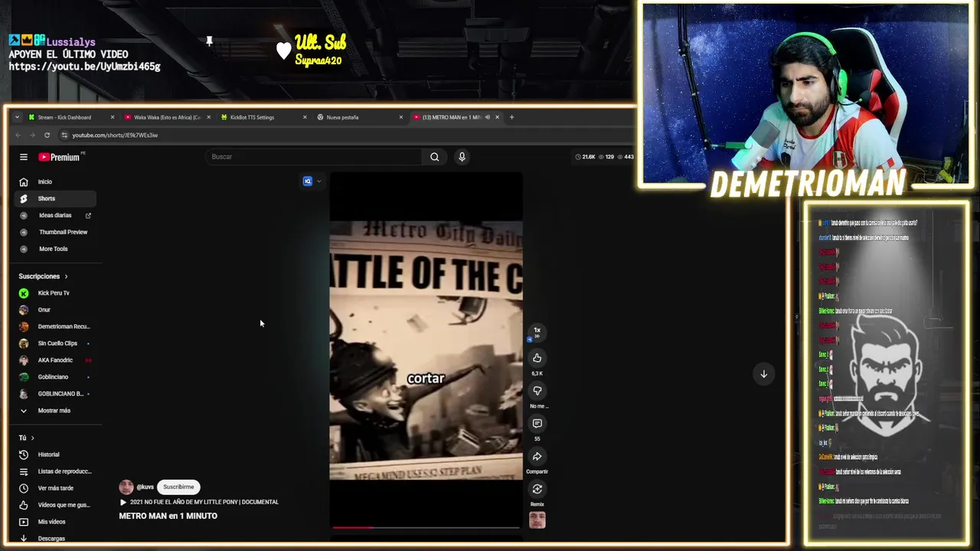Open the YouTube hamburger guide menu
This screenshot has height=551, width=980.
click(x=24, y=157)
